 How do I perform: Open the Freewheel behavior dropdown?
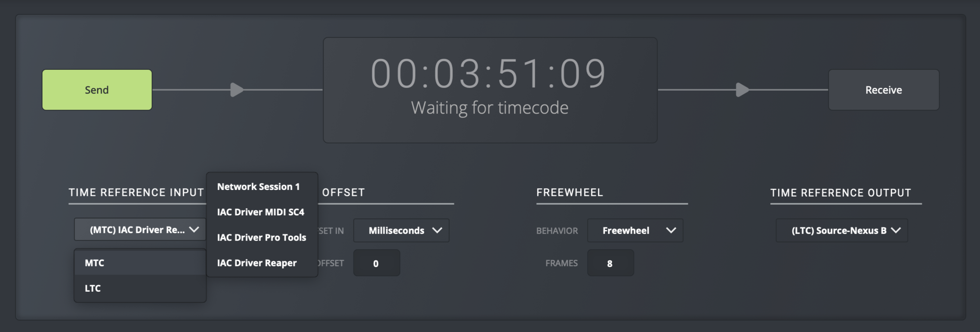coord(635,230)
